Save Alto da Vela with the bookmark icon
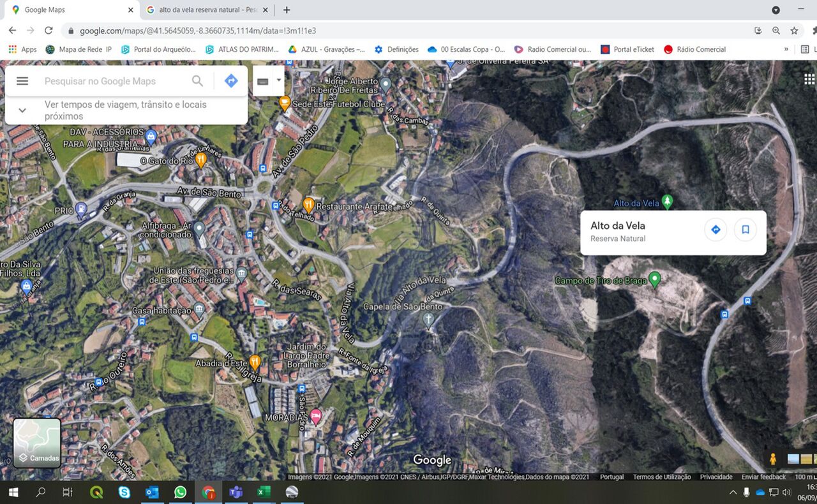This screenshot has width=817, height=504. pos(745,230)
